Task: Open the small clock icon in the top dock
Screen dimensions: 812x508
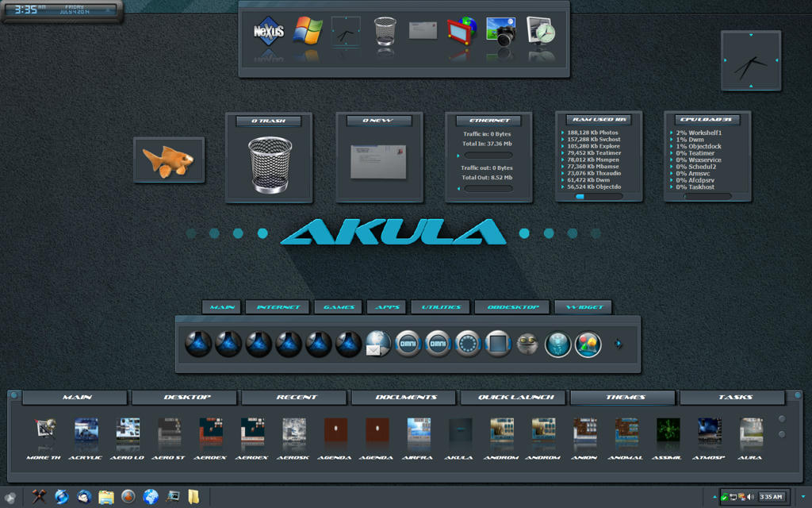Action: tap(346, 31)
